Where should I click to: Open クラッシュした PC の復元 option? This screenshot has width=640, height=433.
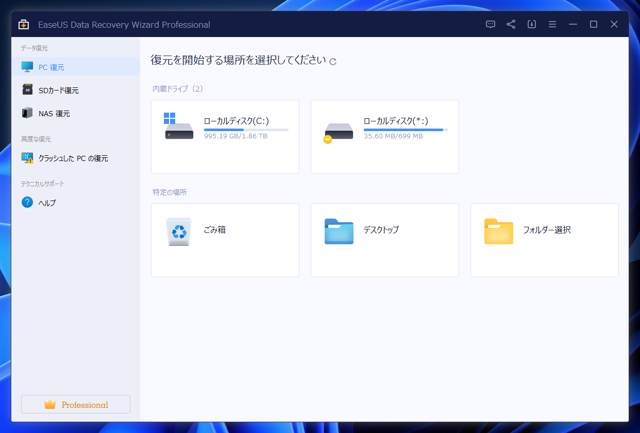76,158
